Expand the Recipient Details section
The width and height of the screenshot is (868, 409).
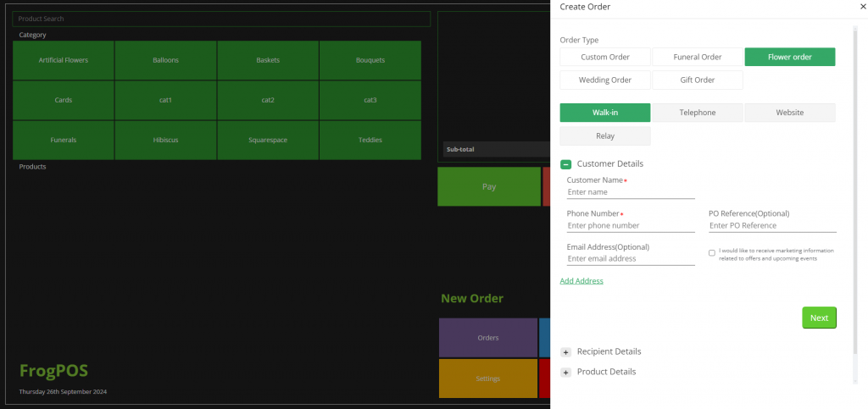(565, 351)
